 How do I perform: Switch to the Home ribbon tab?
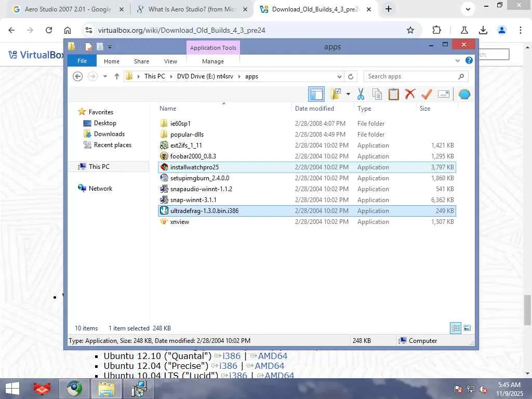click(112, 61)
